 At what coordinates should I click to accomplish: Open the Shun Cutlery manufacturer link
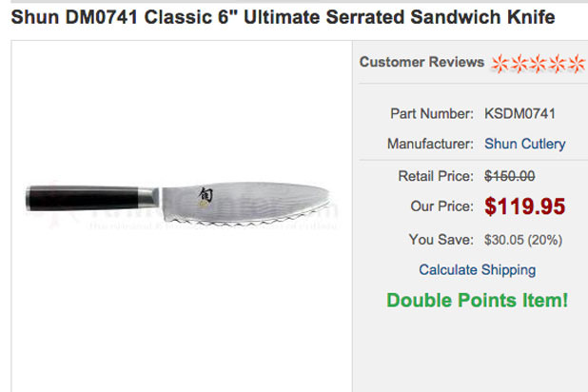pyautogui.click(x=524, y=145)
